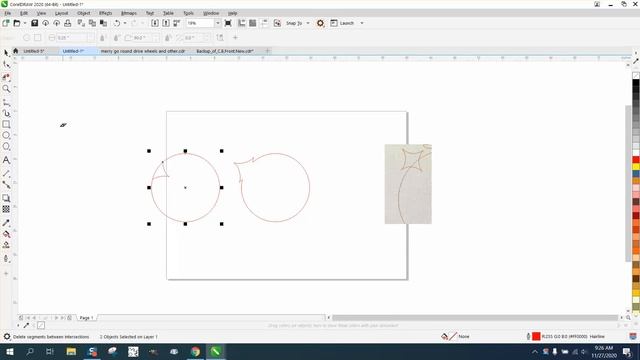The width and height of the screenshot is (640, 360).
Task: Toggle the Show Grid button
Action: click(x=253, y=23)
